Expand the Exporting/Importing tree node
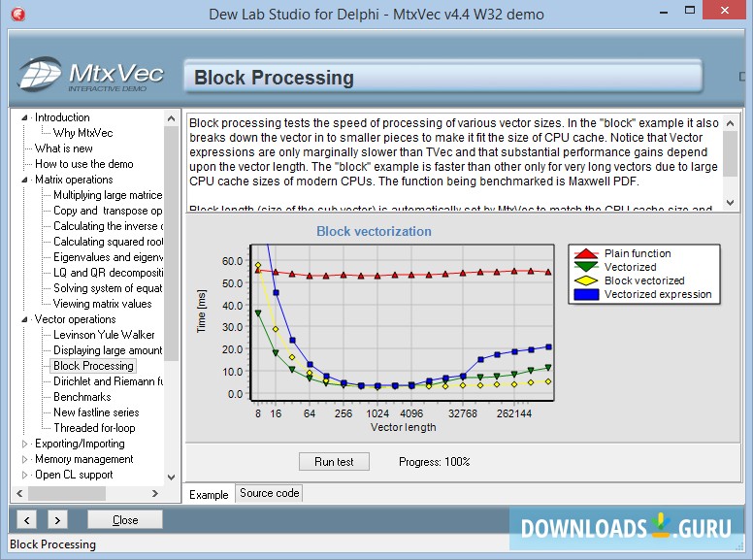The width and height of the screenshot is (753, 560). 24,444
